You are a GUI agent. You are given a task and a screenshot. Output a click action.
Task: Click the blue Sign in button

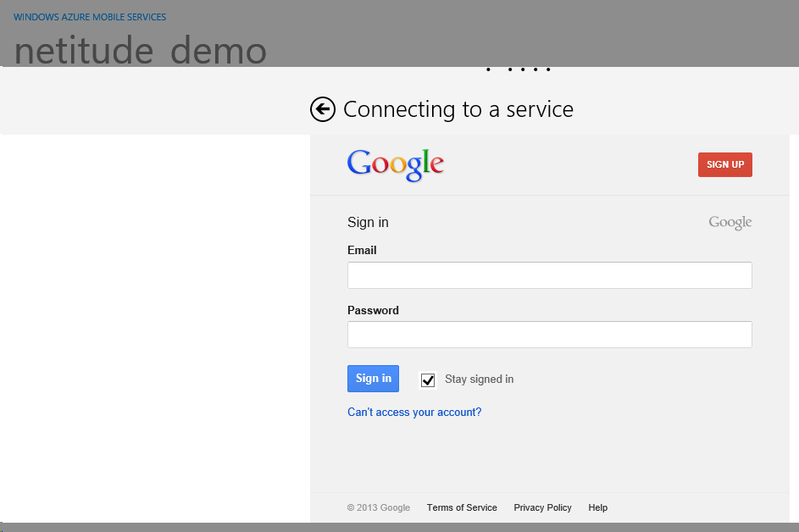pos(373,379)
